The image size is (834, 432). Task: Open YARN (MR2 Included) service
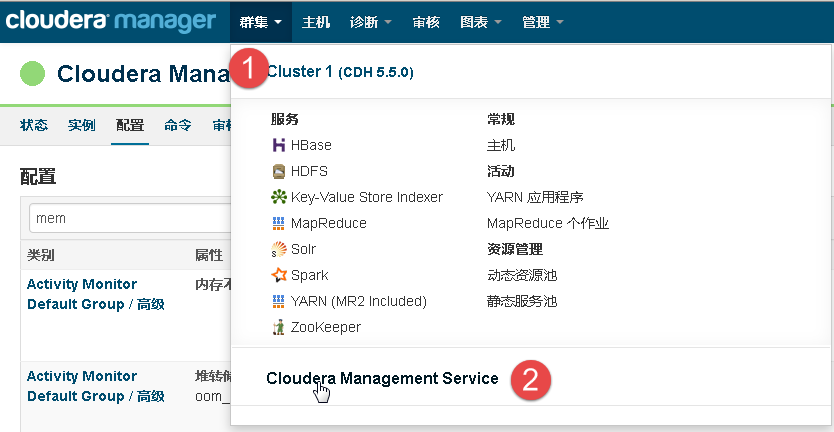(358, 302)
